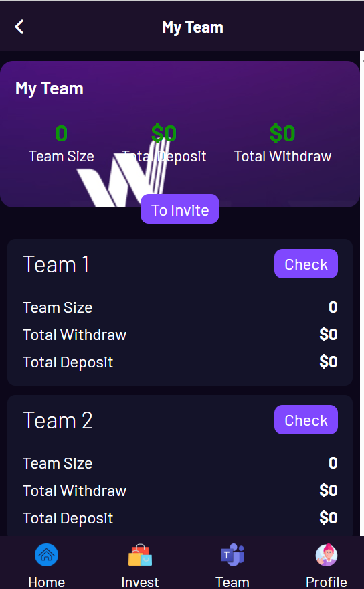Open the Profile avatar icon
This screenshot has height=589, width=364.
tap(326, 555)
